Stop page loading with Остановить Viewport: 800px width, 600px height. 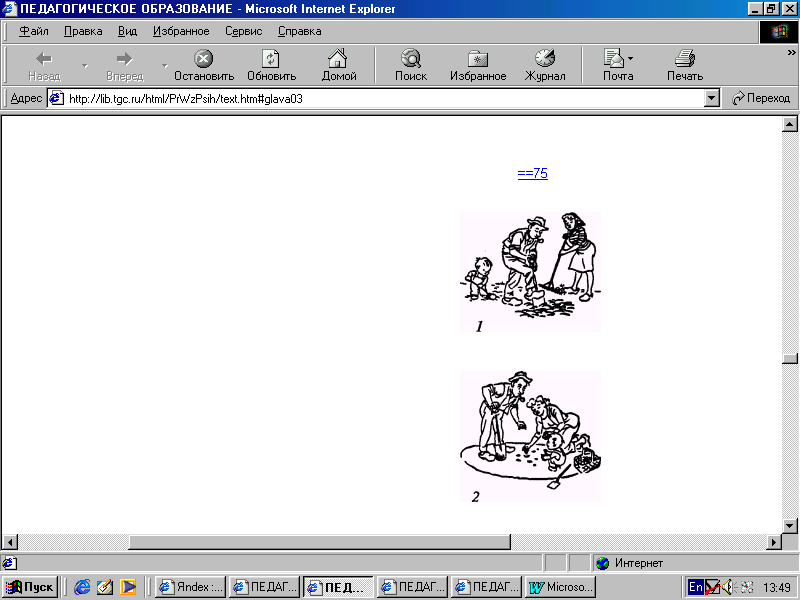(x=204, y=65)
